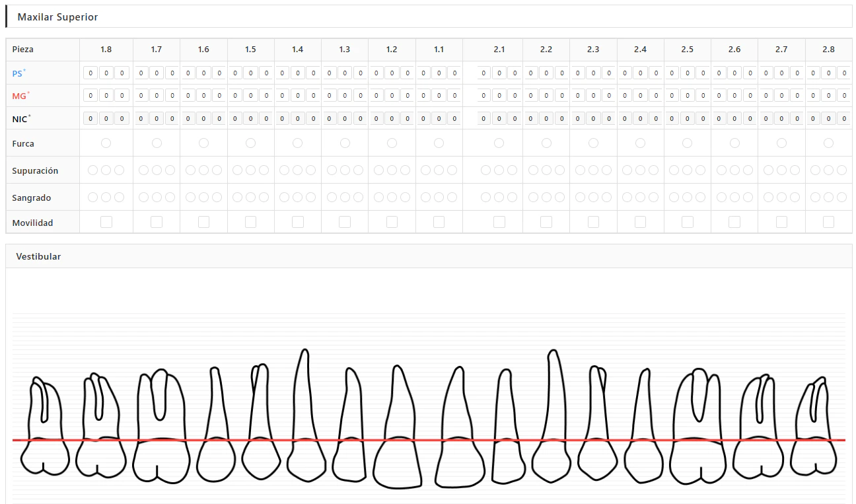This screenshot has height=504, width=856.
Task: Check the Movilidad box for tooth 2.8
Action: coord(828,222)
